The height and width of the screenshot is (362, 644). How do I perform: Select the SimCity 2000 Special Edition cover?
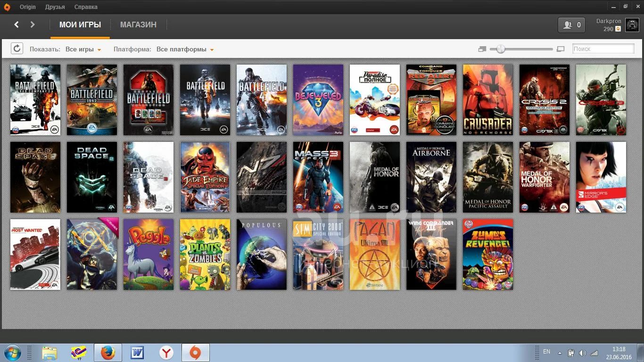click(318, 255)
